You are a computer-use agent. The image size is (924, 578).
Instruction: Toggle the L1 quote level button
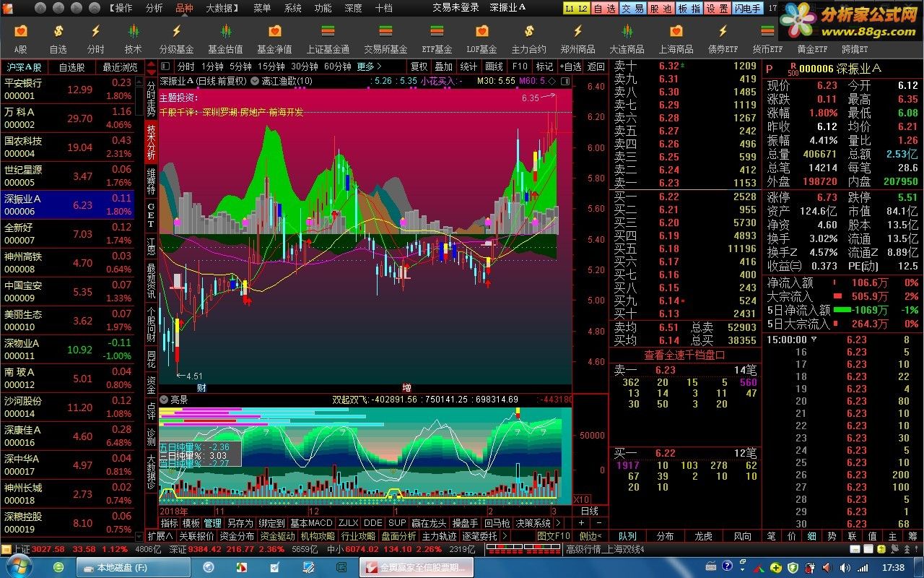tap(569, 8)
